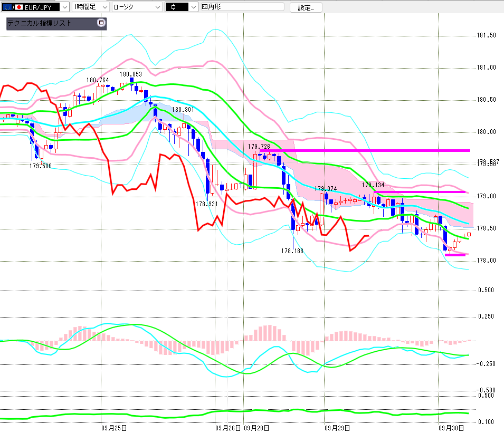Click the 09月30日 date label

point(451,428)
